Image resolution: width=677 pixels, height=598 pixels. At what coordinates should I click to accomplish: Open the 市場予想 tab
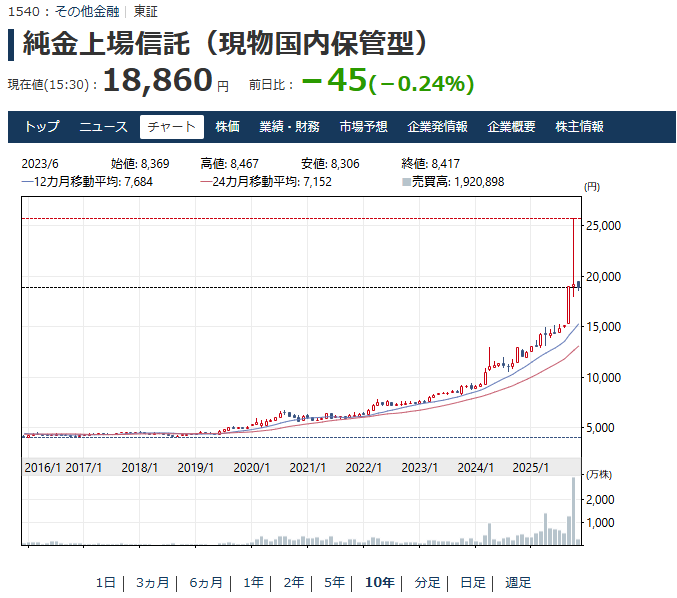(x=363, y=127)
